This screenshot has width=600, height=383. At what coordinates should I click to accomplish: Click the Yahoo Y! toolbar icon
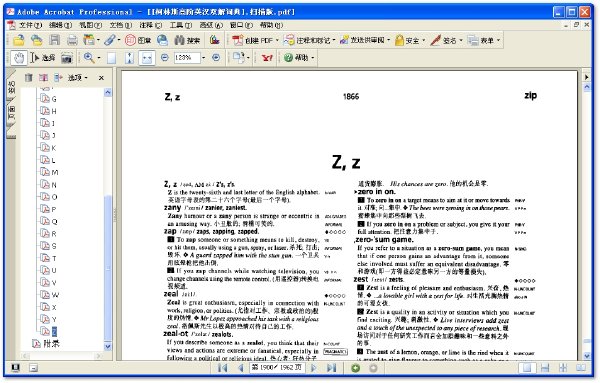[267, 58]
